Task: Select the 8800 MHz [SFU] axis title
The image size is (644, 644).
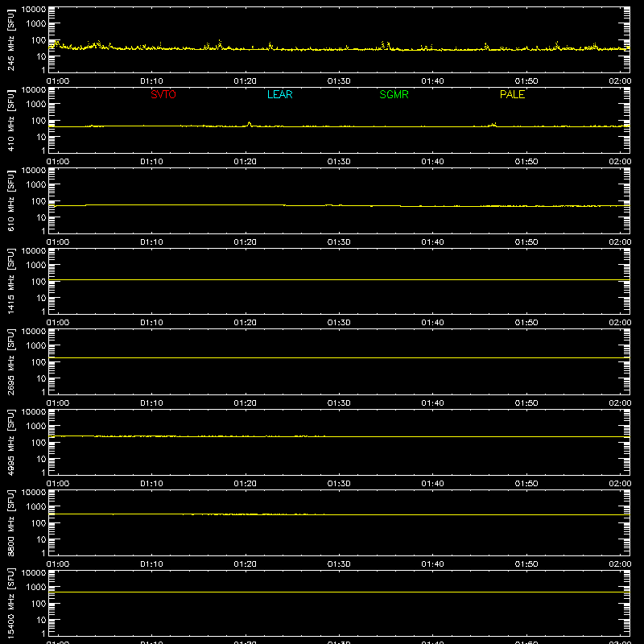Action: click(11, 522)
